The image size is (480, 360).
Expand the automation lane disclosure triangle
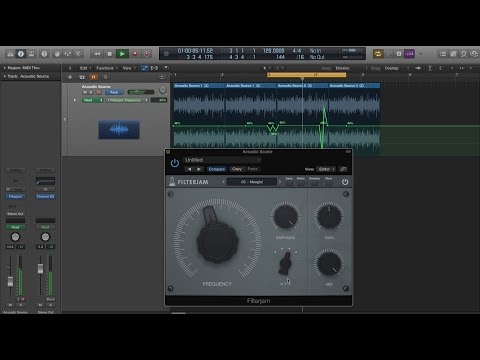pos(75,100)
